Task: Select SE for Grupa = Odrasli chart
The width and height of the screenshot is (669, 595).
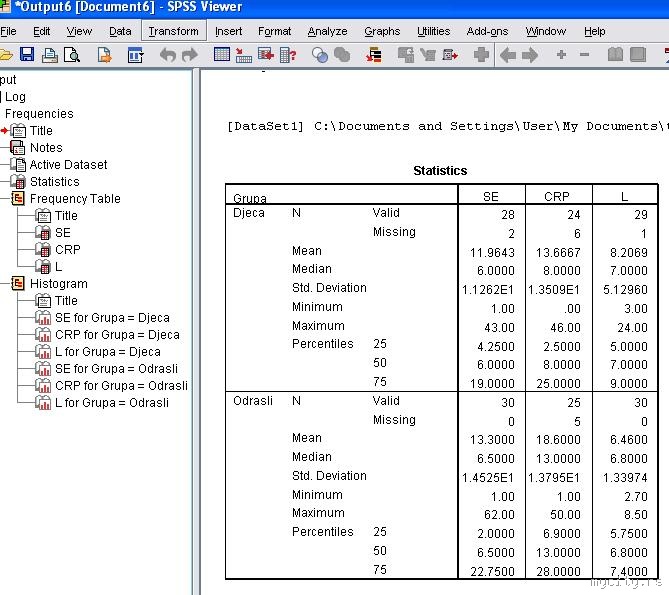Action: coord(116,369)
